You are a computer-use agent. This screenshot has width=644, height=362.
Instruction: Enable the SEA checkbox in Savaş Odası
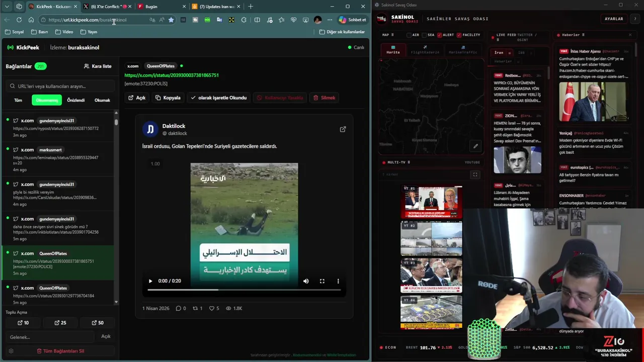click(424, 35)
